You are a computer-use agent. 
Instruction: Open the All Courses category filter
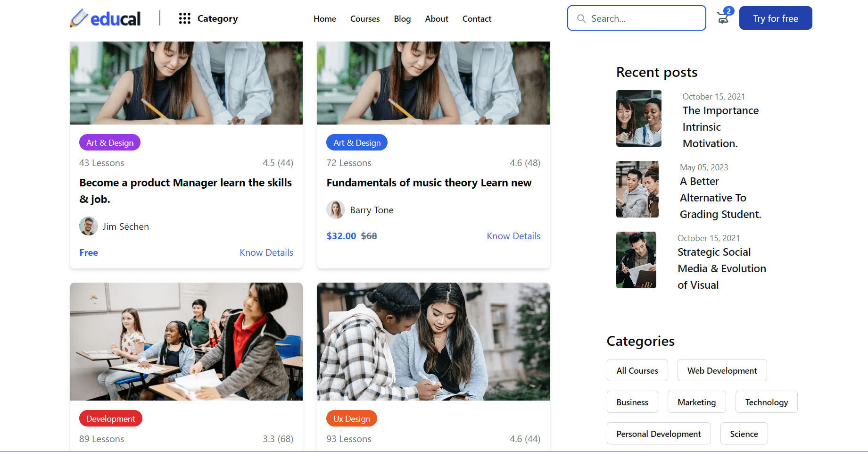tap(637, 370)
